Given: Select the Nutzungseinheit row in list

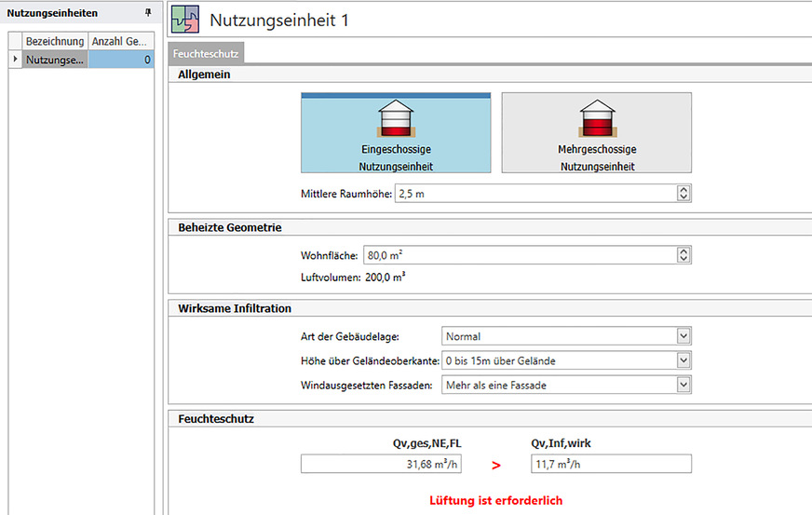Looking at the screenshot, I should [x=56, y=60].
